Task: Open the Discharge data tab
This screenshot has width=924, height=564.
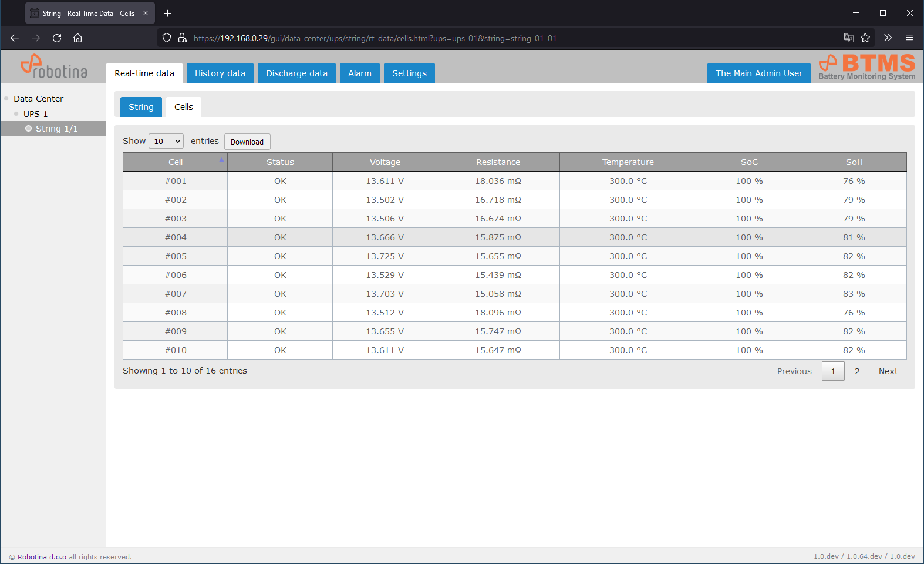Action: click(296, 73)
